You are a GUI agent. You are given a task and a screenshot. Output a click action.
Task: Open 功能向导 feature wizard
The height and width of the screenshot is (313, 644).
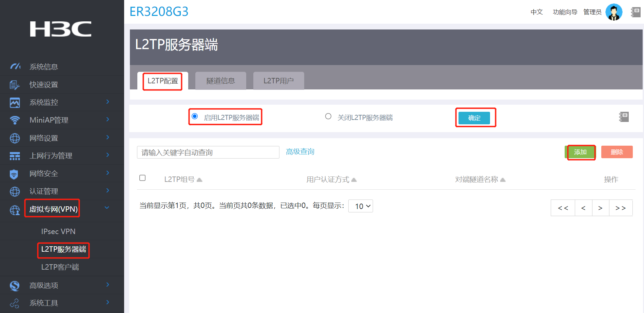[565, 12]
